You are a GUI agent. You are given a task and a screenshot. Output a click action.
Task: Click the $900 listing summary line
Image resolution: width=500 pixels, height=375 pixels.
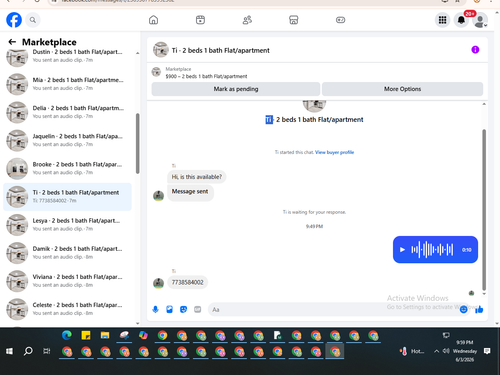206,76
